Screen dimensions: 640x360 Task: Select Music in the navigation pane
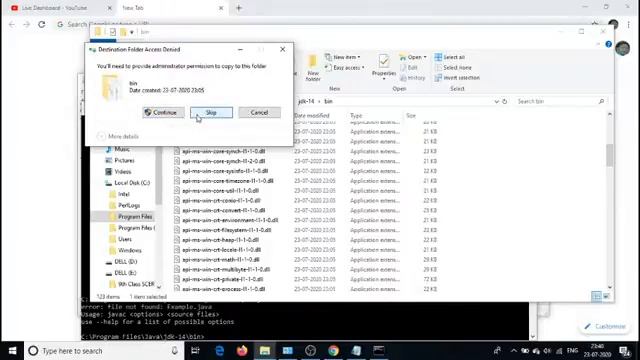[118, 149]
